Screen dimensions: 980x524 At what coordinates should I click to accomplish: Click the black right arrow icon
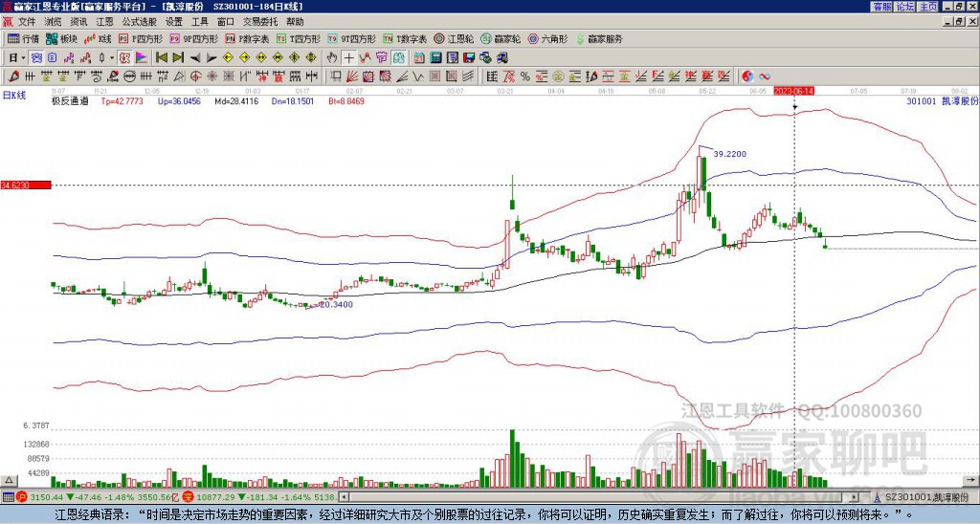pos(212,58)
